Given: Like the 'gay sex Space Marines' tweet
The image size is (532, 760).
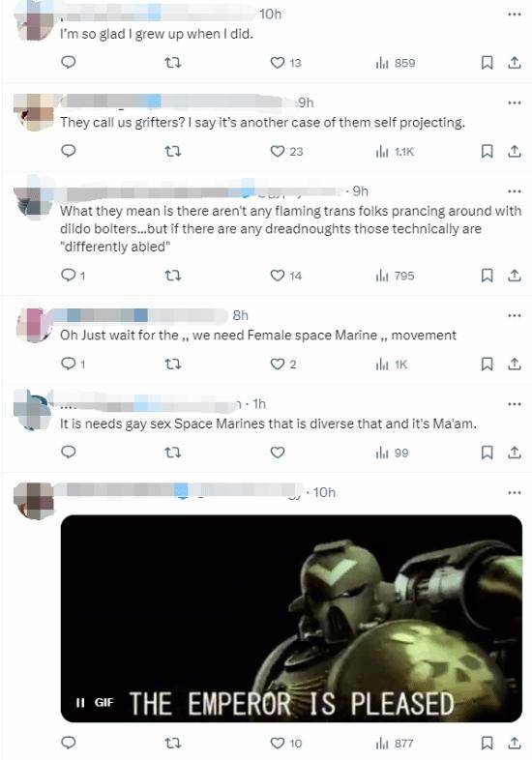Looking at the screenshot, I should (277, 453).
